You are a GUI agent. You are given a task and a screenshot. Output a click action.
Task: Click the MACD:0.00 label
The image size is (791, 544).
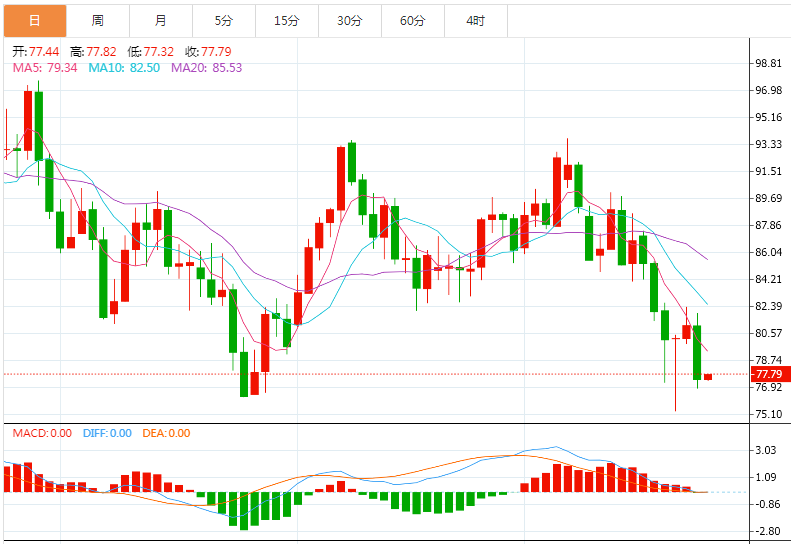tap(42, 433)
